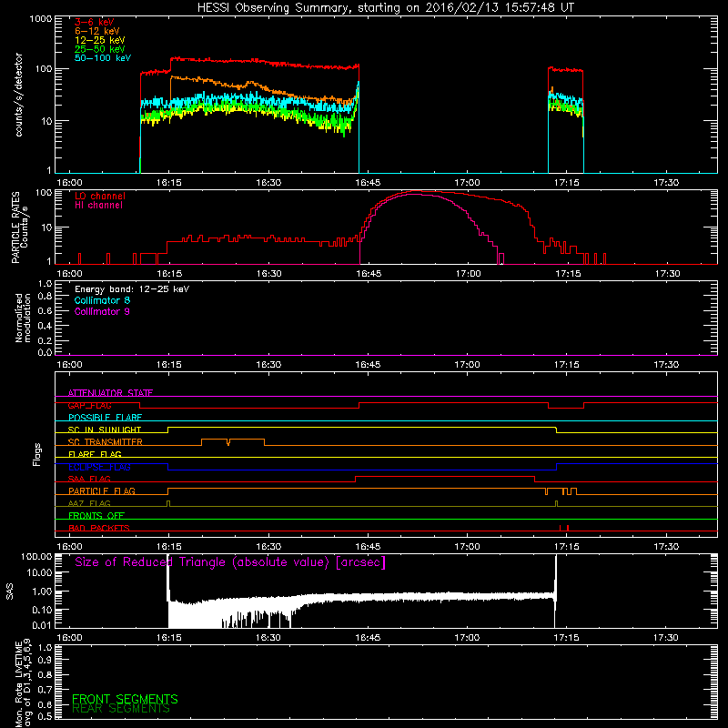Click 16:30 tick under the modulation panel

[268, 365]
